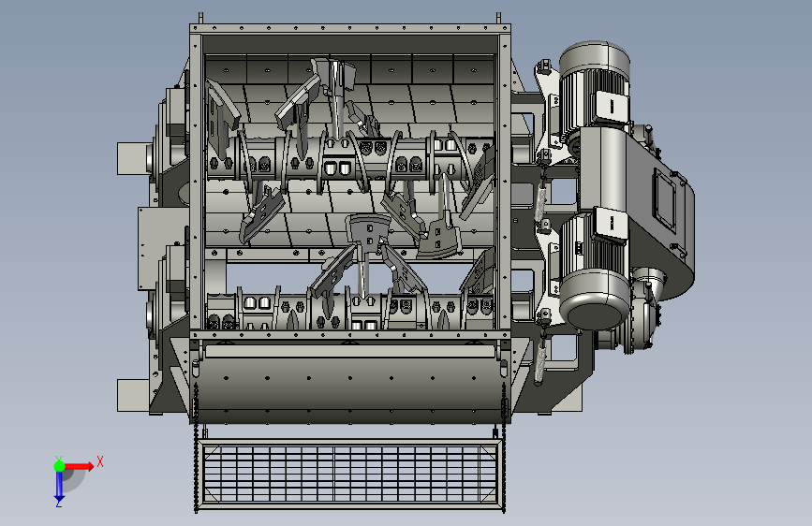This screenshot has height=526, width=812.
Task: Select the upper electric motor in the model
Action: (x=595, y=85)
